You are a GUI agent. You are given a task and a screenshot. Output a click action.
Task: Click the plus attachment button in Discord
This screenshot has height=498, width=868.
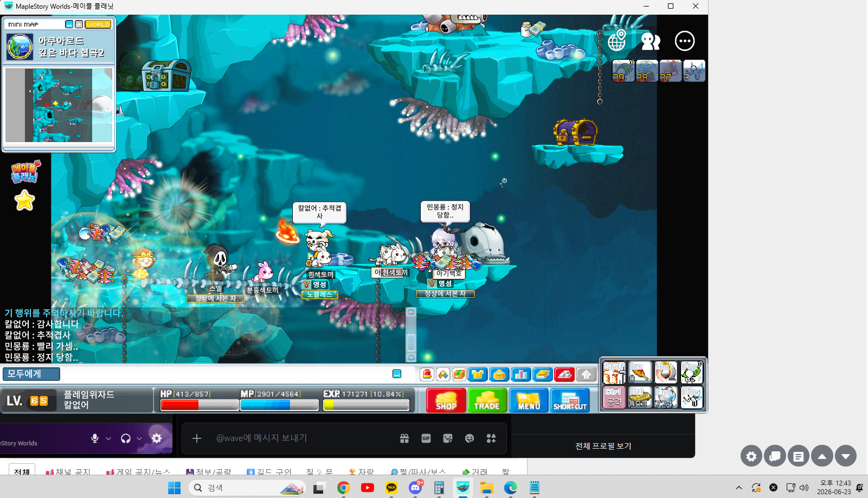[197, 438]
